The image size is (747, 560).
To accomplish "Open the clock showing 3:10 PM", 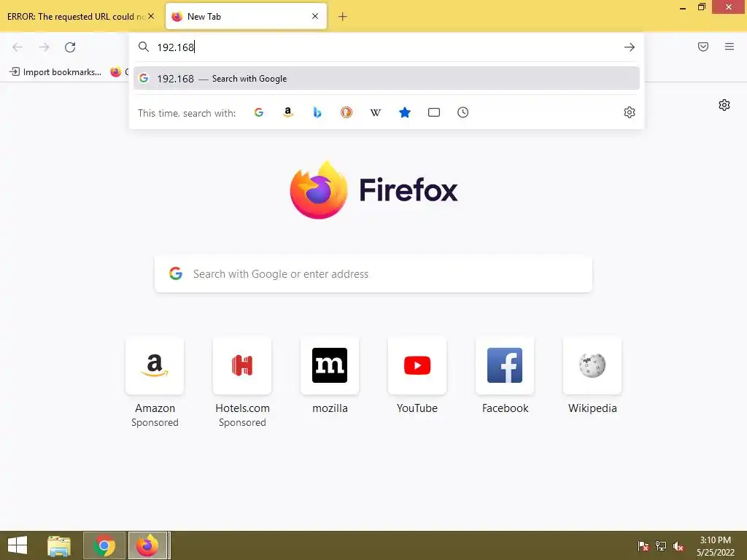I will 715,546.
